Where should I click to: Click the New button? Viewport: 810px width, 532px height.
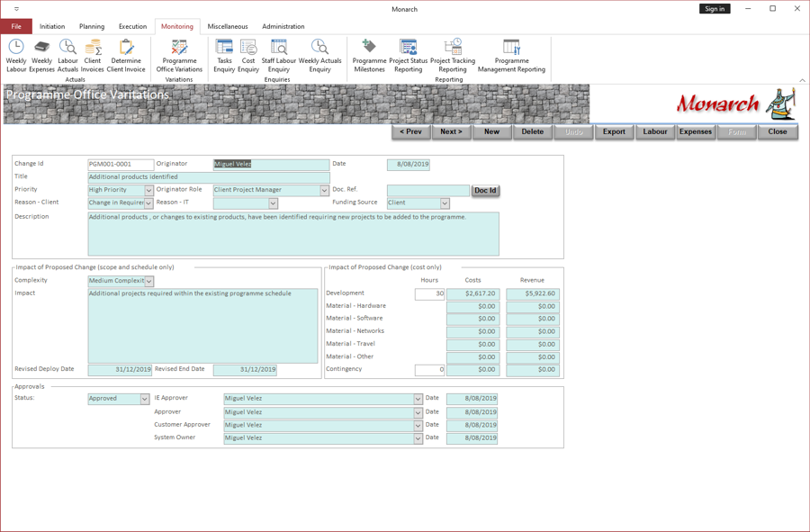coord(491,131)
